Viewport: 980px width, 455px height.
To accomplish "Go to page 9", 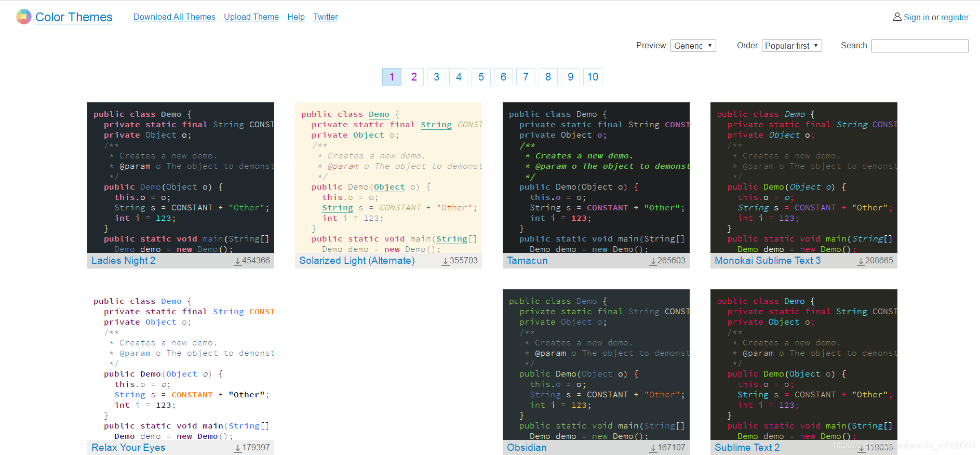I will (x=570, y=77).
